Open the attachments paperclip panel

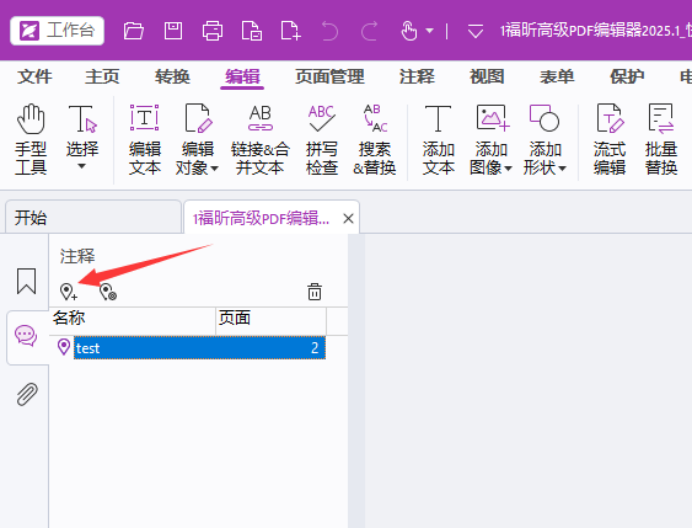tap(26, 395)
